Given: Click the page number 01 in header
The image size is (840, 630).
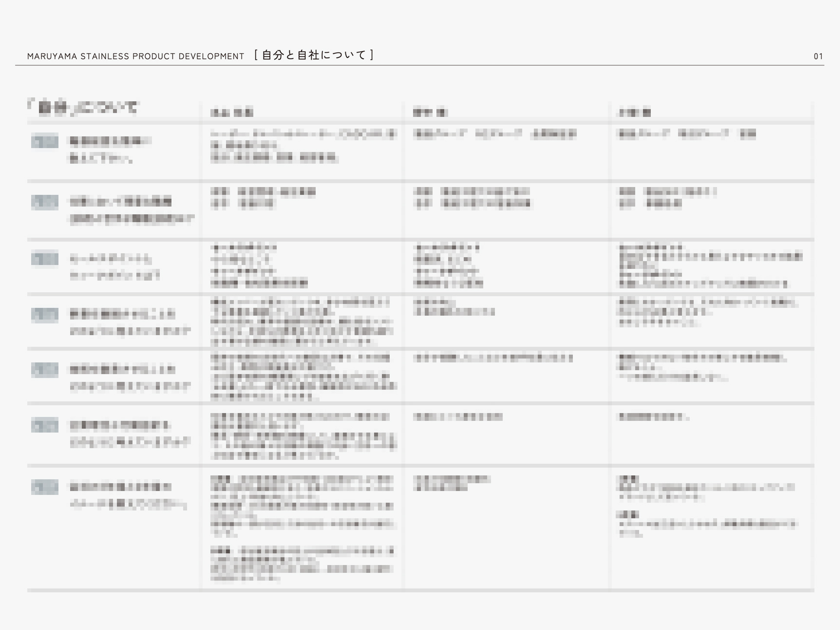Looking at the screenshot, I should (817, 56).
